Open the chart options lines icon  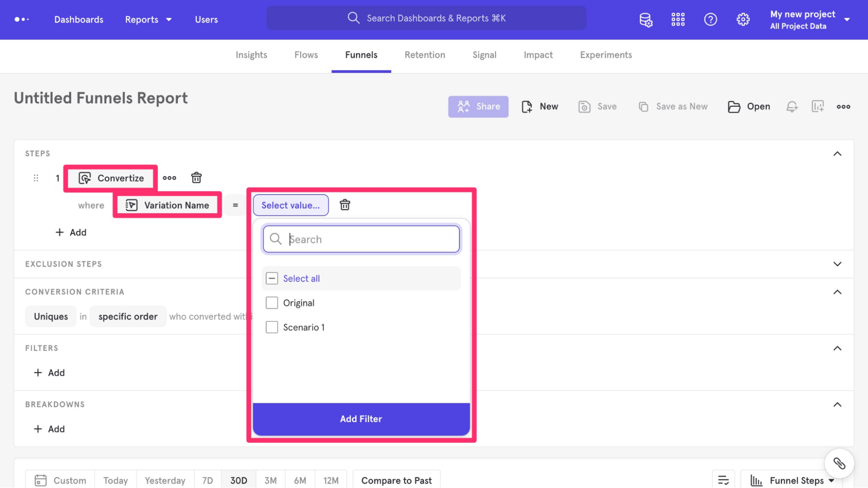[x=723, y=480]
